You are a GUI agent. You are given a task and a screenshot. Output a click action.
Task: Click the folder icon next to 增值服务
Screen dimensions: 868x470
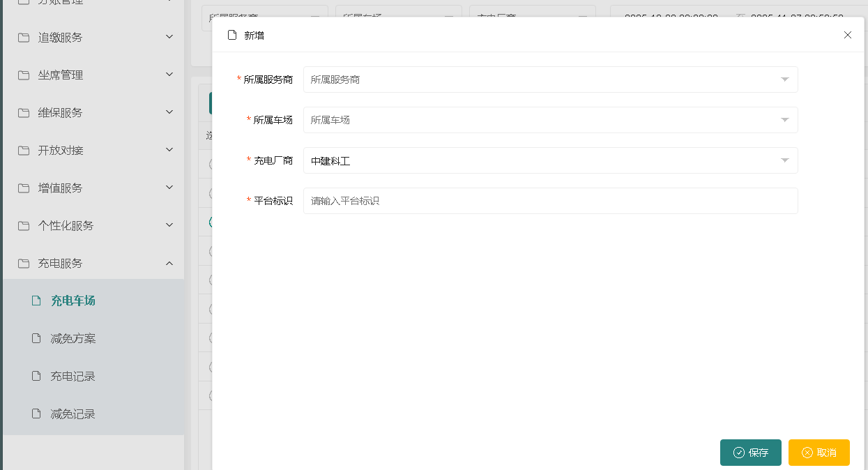click(x=24, y=188)
